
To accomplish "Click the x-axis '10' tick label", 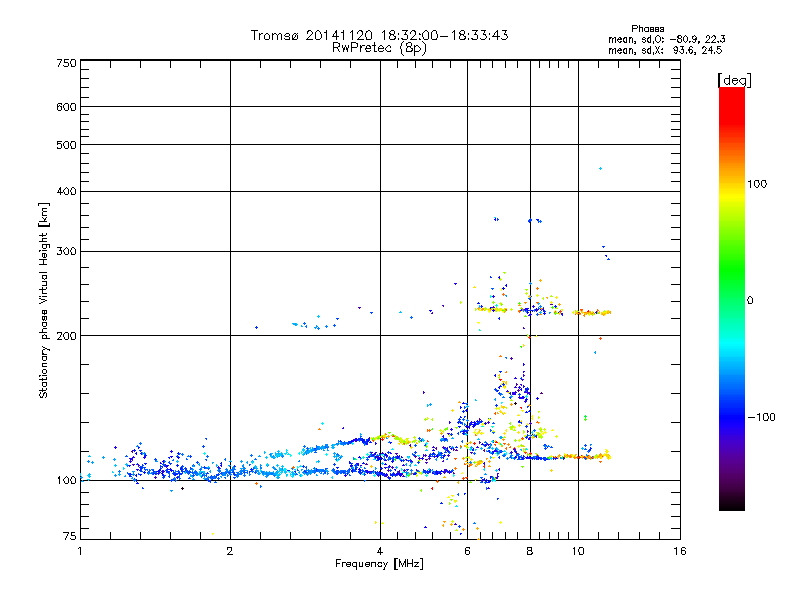I will pos(578,551).
